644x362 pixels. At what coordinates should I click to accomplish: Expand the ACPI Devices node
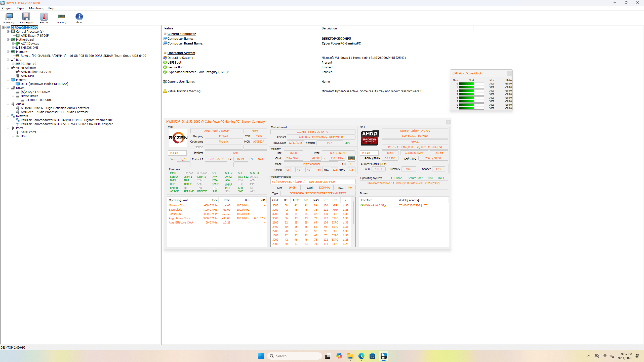13,44
